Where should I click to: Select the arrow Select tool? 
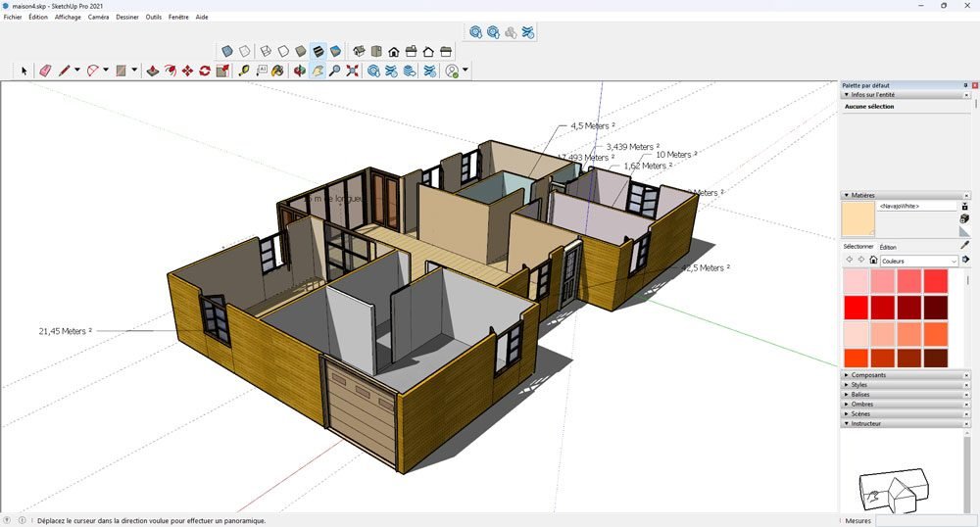[24, 72]
